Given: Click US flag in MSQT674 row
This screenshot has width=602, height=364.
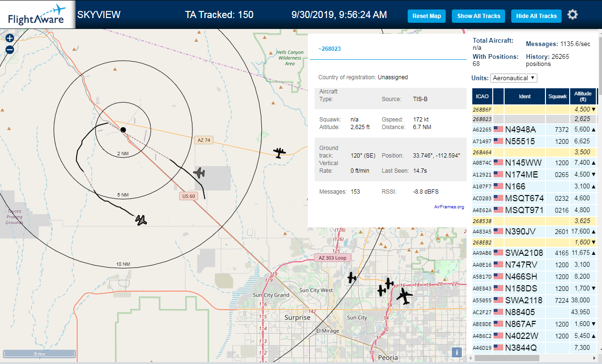Looking at the screenshot, I should click(498, 198).
